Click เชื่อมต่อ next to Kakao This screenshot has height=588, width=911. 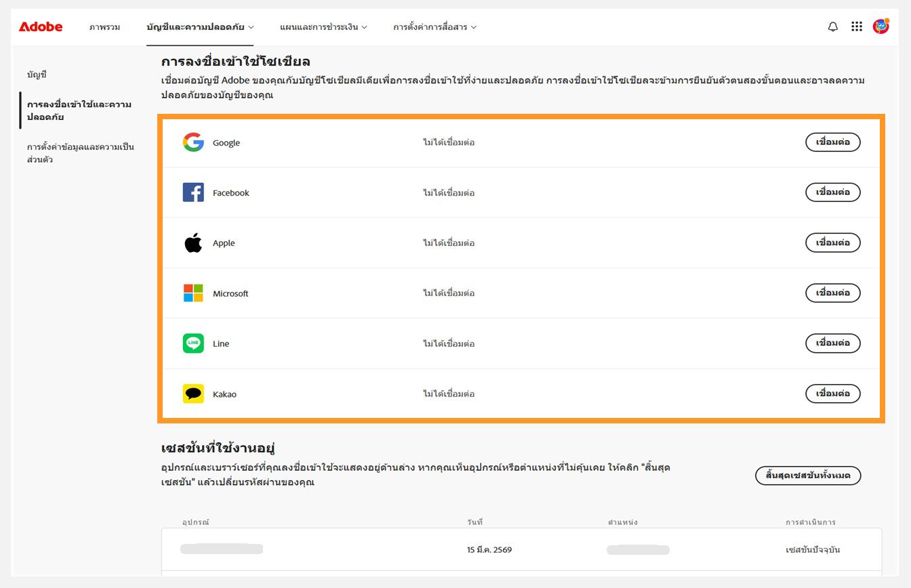(x=832, y=394)
